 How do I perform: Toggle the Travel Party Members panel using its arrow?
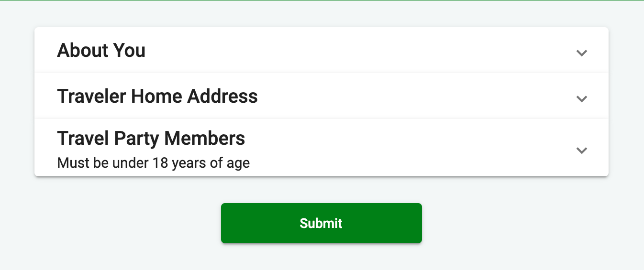point(581,150)
